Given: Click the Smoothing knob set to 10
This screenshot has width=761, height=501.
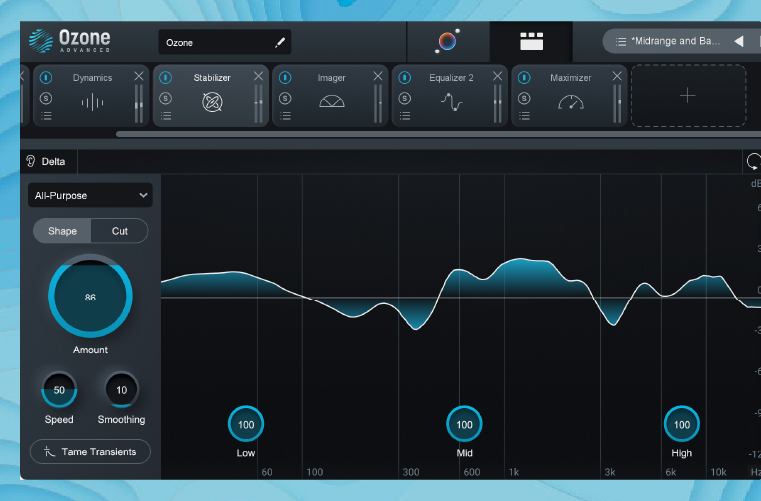Looking at the screenshot, I should 121,389.
